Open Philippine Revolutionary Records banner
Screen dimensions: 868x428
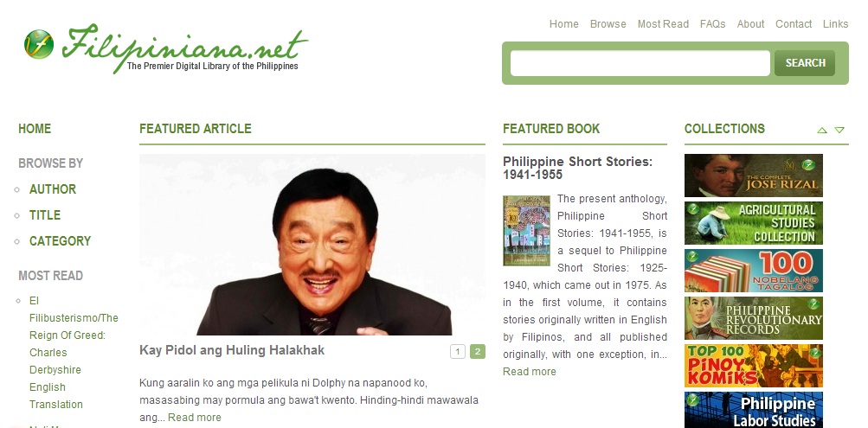click(x=754, y=318)
